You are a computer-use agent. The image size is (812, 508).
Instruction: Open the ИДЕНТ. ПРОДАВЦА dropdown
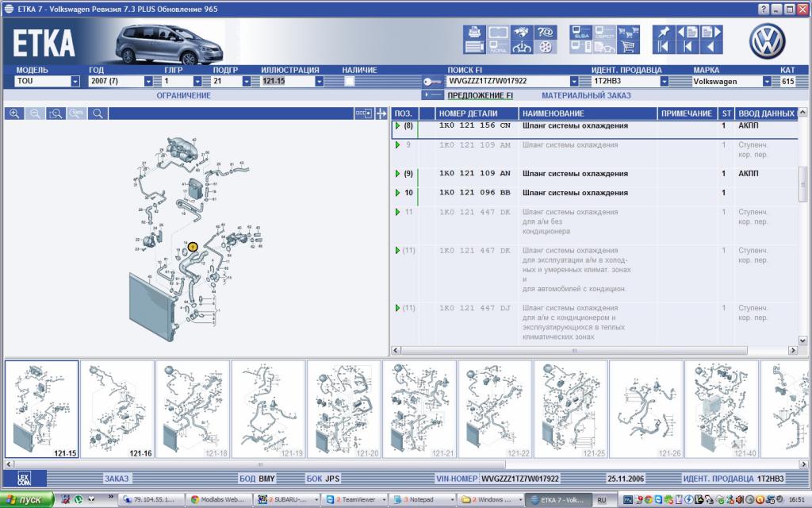pos(664,82)
